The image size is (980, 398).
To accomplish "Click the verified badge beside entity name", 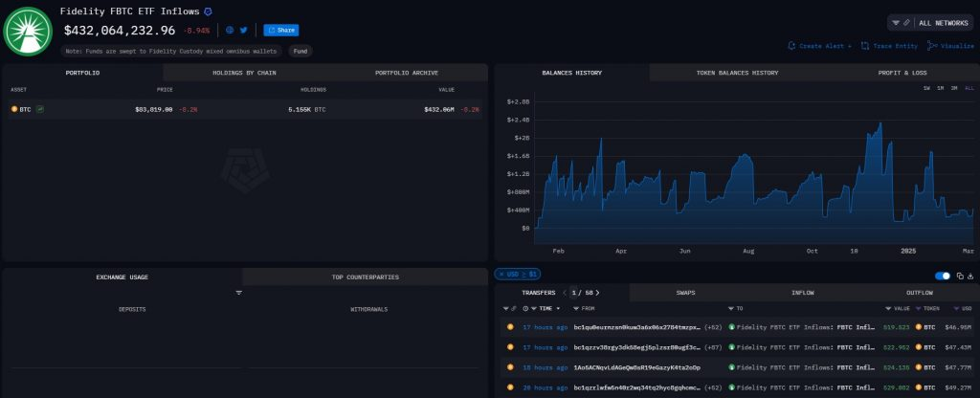I will coord(208,11).
